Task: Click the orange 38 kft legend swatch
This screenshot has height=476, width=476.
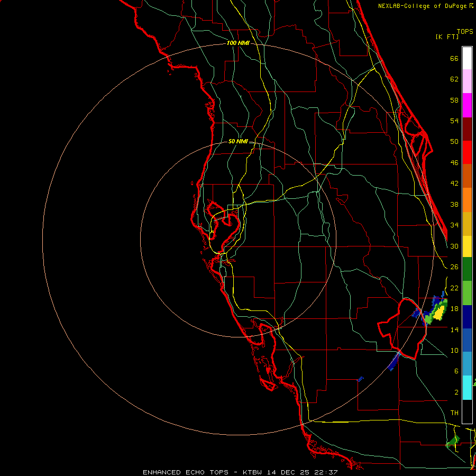Action: tap(467, 200)
